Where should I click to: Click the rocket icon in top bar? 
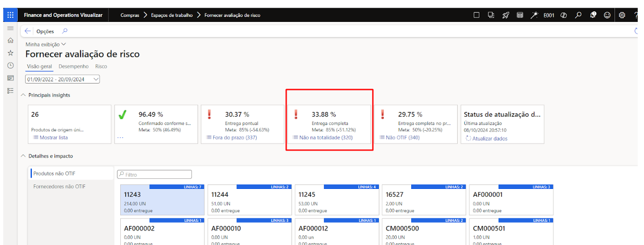tap(505, 15)
